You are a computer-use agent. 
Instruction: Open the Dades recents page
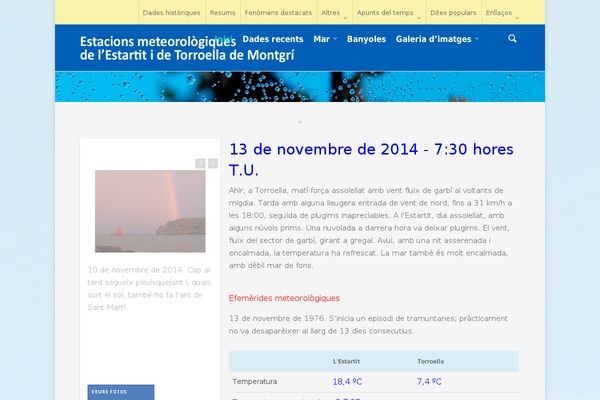click(x=273, y=39)
